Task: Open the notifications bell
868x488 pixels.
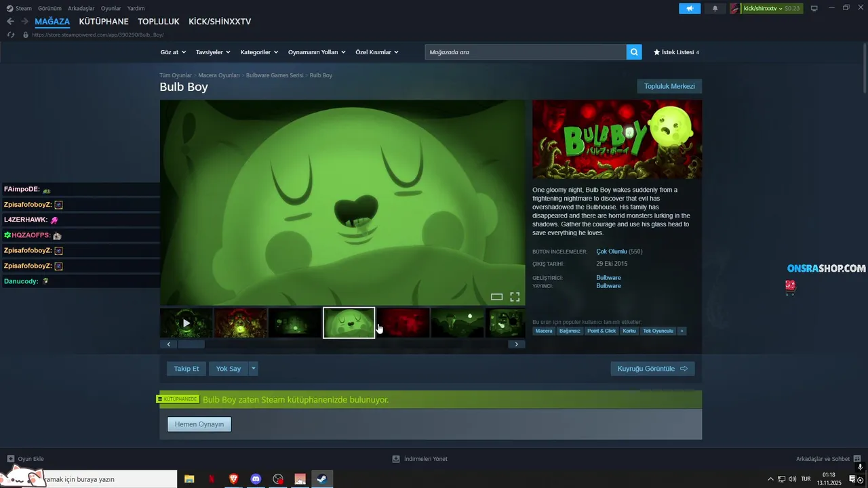Action: [x=715, y=8]
